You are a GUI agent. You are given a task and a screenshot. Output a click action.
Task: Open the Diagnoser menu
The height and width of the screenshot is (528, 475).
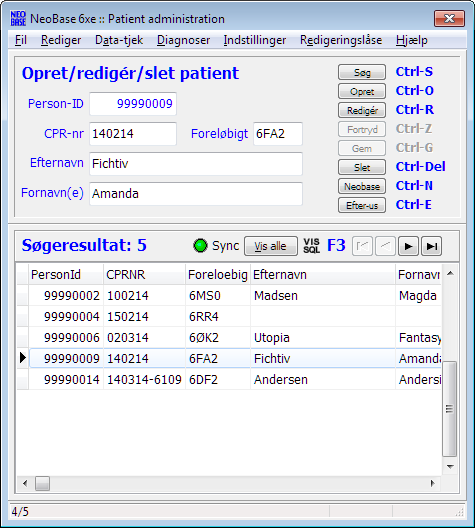click(x=183, y=40)
